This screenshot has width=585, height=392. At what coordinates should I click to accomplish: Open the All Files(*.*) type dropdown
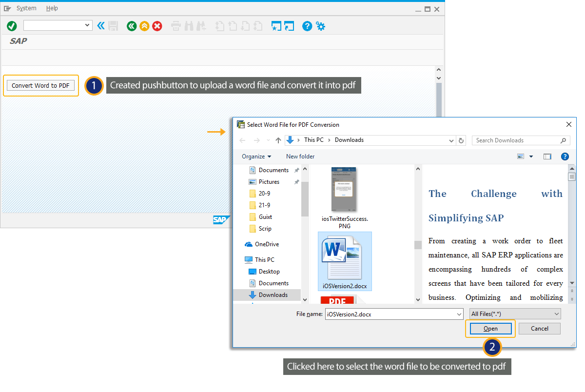tap(515, 314)
